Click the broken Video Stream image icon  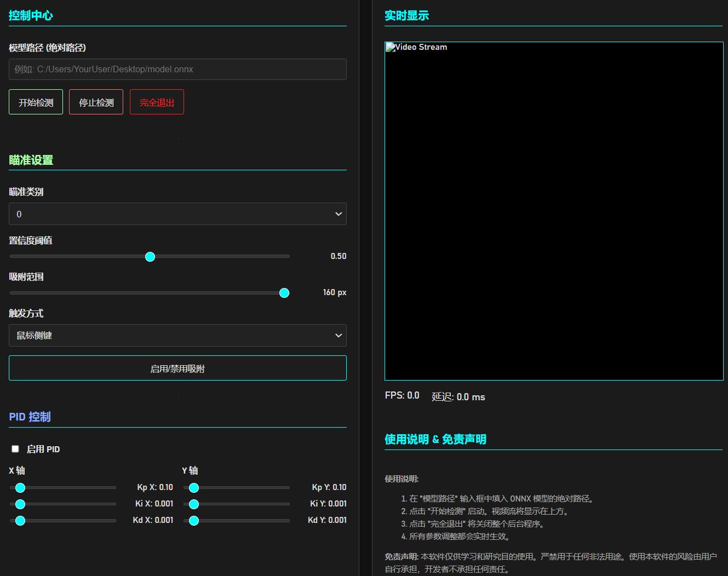click(x=391, y=48)
